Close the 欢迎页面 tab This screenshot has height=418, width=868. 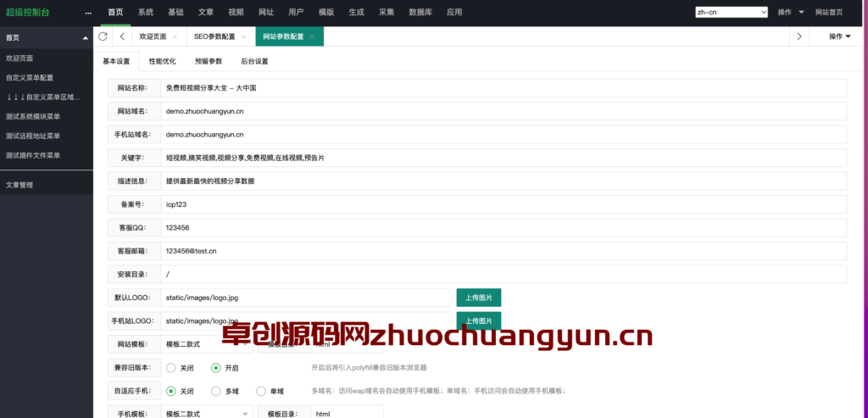(x=175, y=36)
